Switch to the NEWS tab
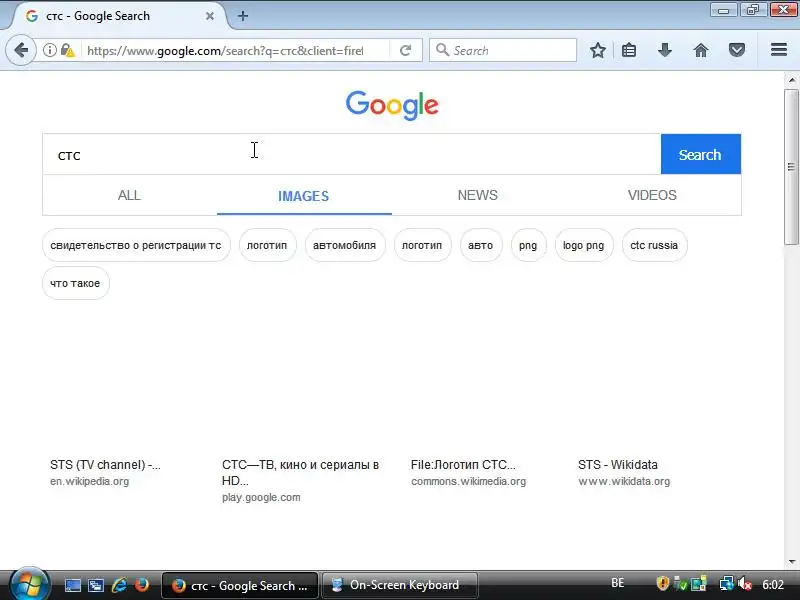 478,195
